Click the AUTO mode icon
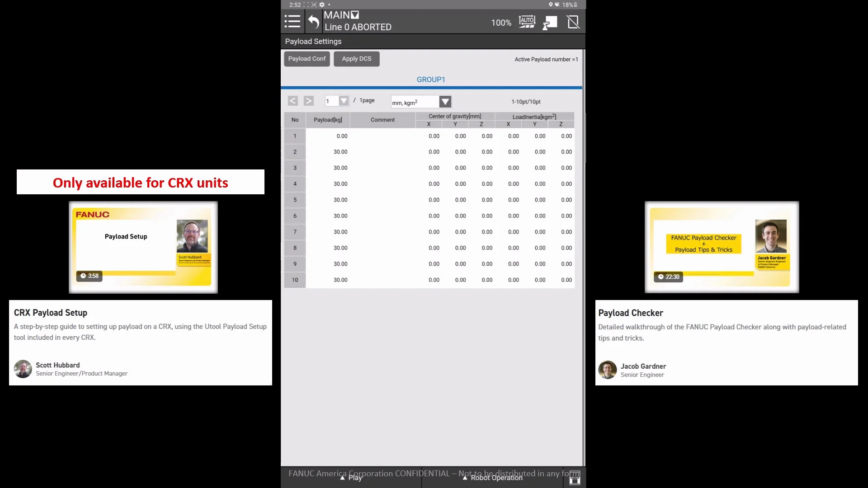The width and height of the screenshot is (868, 488). (x=527, y=22)
